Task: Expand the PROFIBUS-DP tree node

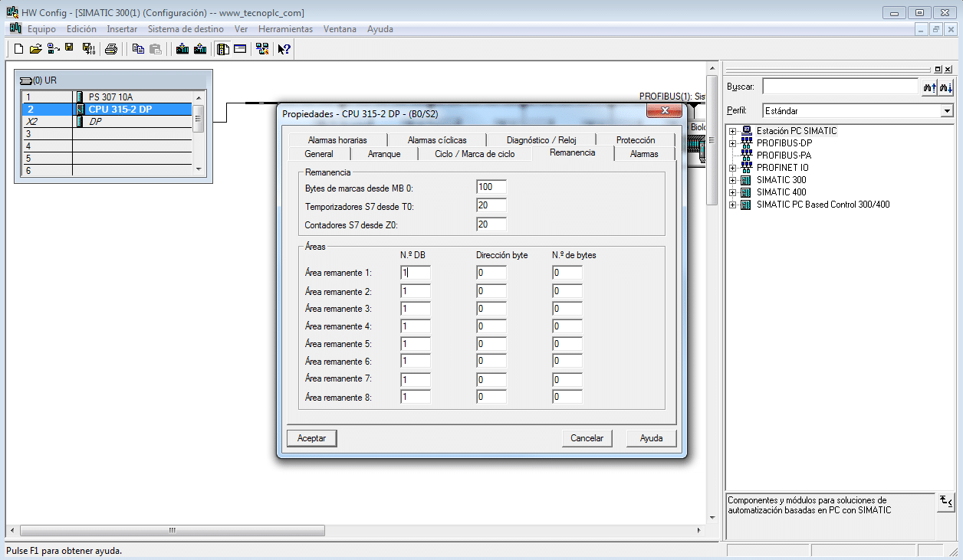Action: (733, 143)
